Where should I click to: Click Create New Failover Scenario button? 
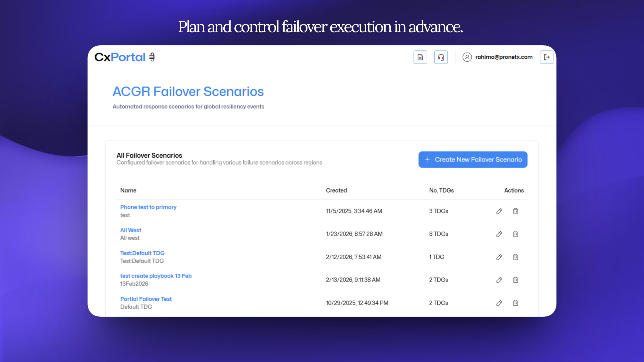(x=473, y=160)
